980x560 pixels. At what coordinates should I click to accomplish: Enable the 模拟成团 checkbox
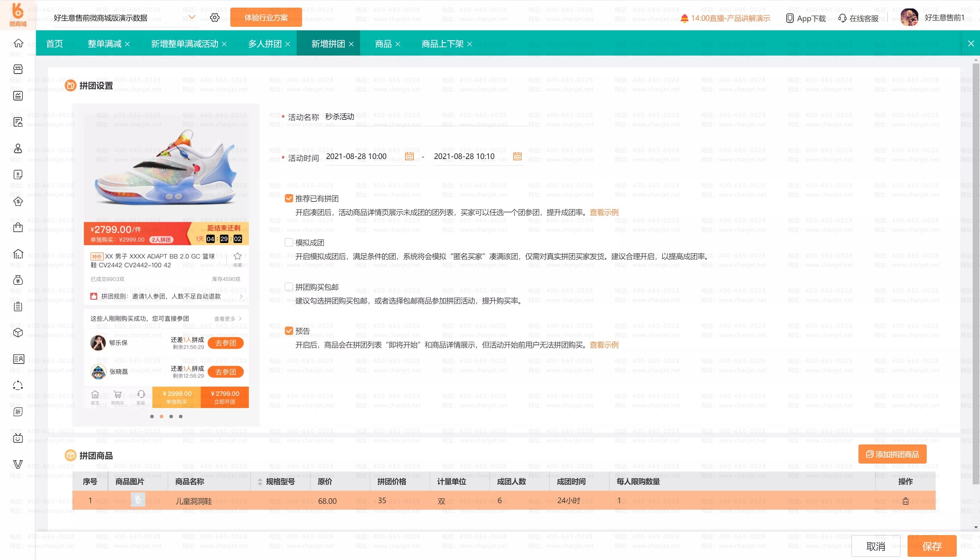[x=289, y=243]
